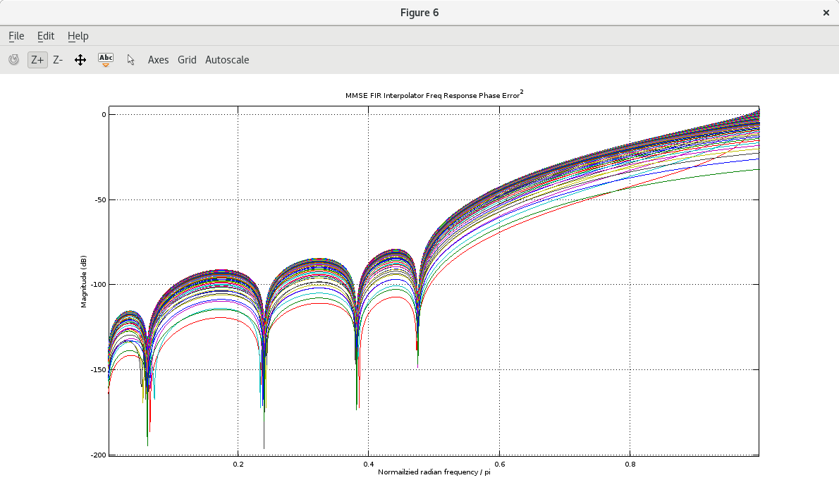Click the plot title MMSE FIR Interpolator text

pos(434,95)
